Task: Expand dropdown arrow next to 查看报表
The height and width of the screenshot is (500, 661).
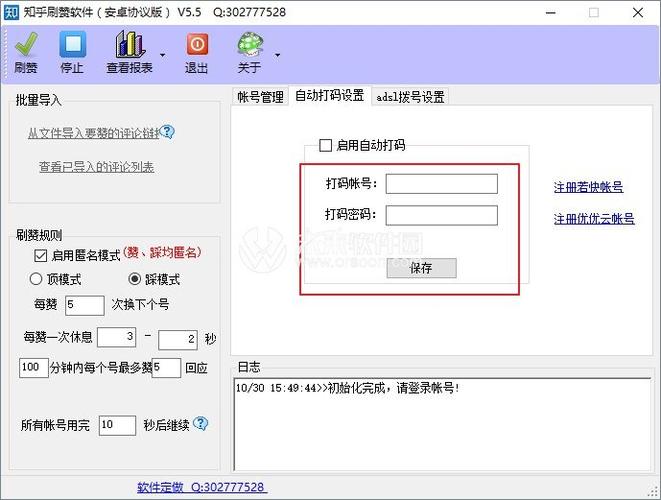Action: point(162,55)
